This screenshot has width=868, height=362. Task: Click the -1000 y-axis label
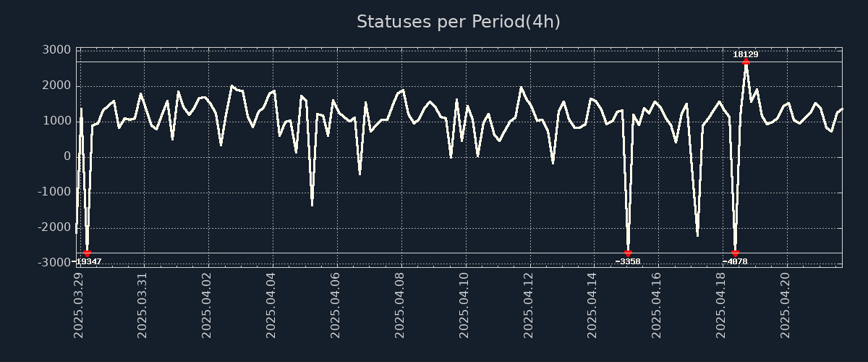tap(54, 193)
